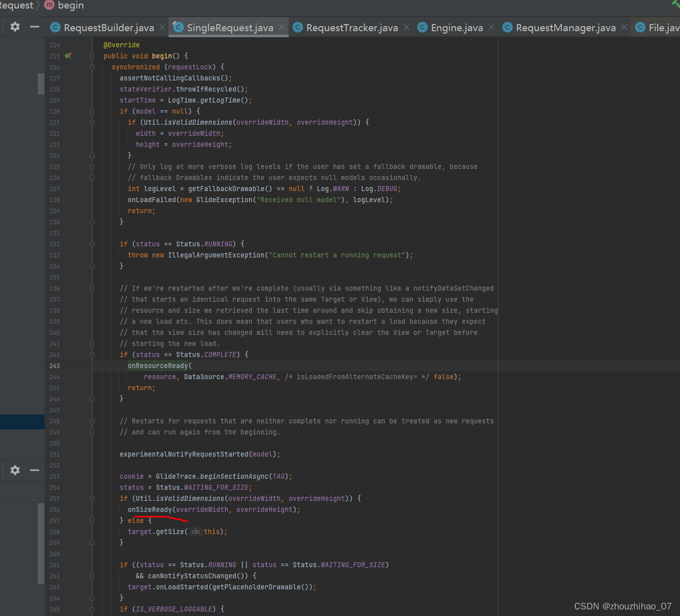680x616 pixels.
Task: Open the RequestBuilder.java tab
Action: 109,28
